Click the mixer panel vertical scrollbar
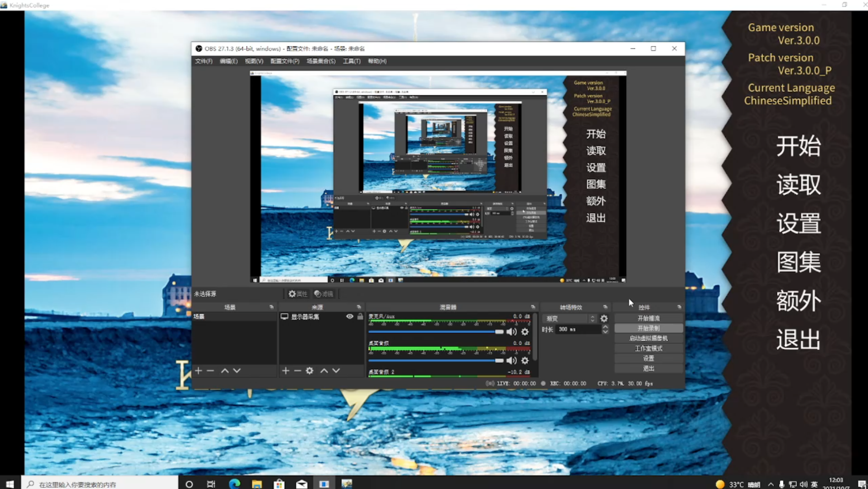Viewport: 868px width, 489px height. 535,337
